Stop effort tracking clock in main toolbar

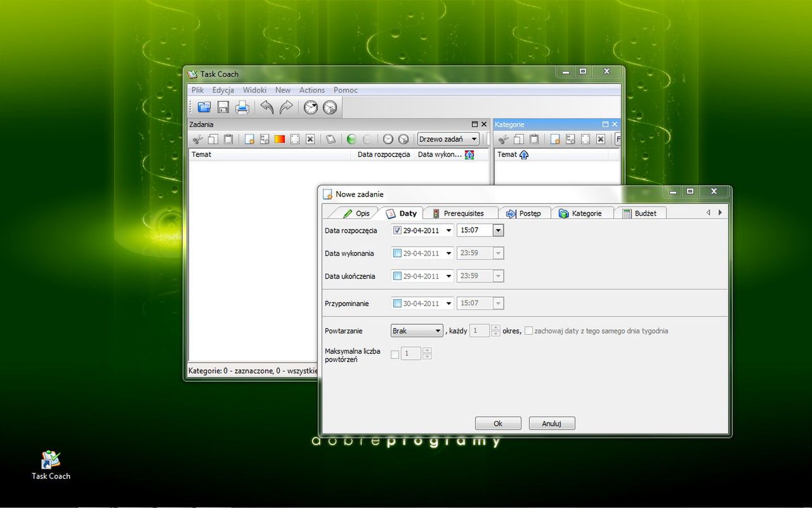[330, 107]
